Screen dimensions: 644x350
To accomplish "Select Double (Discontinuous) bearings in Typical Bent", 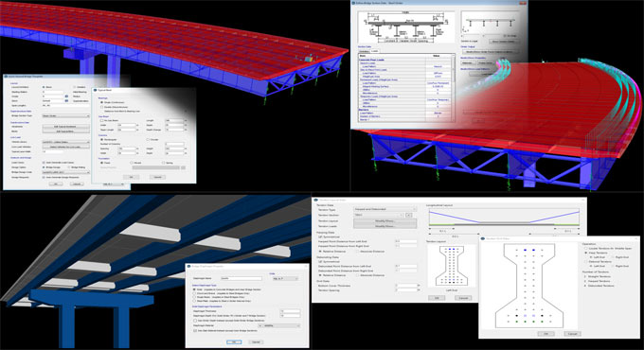I will click(102, 107).
